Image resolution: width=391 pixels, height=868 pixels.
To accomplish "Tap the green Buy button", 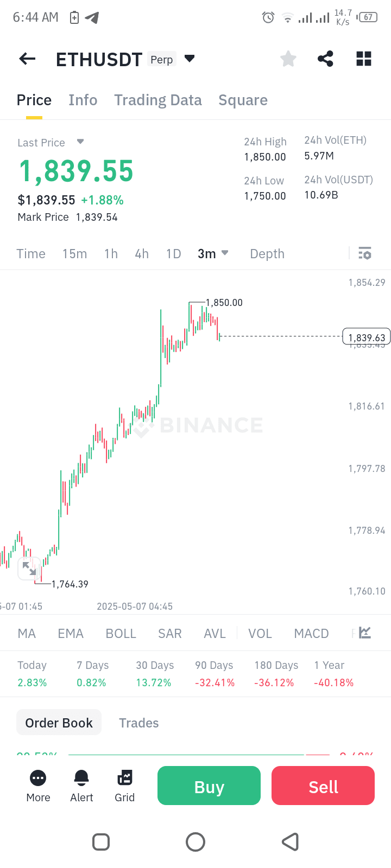I will point(209,786).
